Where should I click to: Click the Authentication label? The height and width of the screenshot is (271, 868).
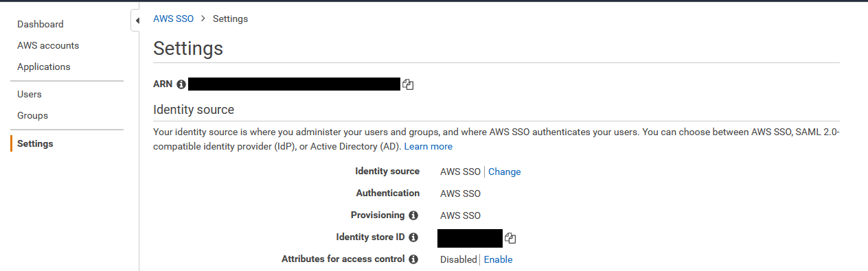[x=388, y=193]
